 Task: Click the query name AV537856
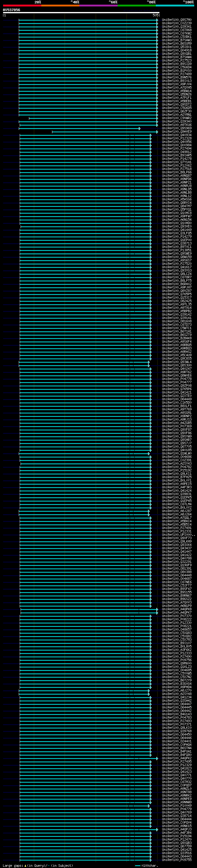(11, 10)
